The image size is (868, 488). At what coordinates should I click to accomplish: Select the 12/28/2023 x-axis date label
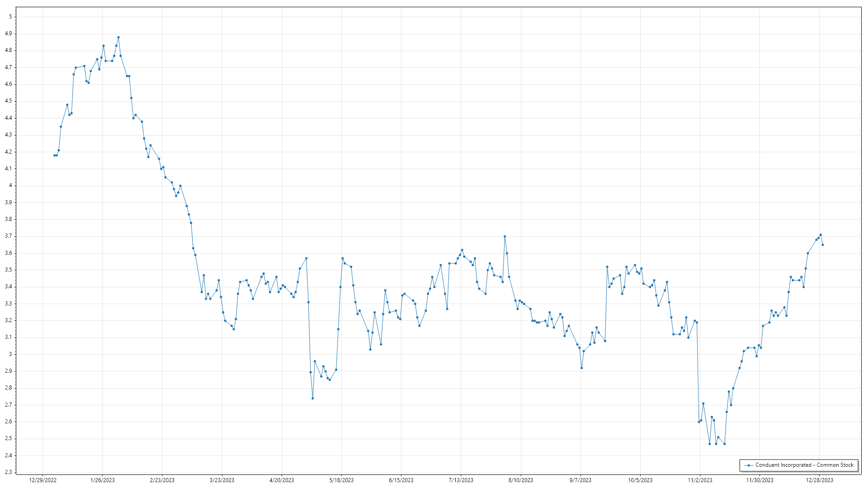pyautogui.click(x=820, y=480)
